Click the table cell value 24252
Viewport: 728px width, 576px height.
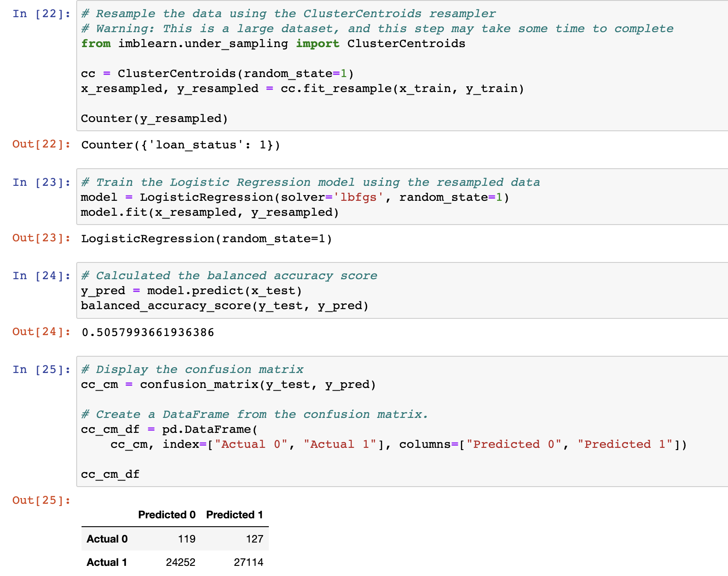(181, 562)
